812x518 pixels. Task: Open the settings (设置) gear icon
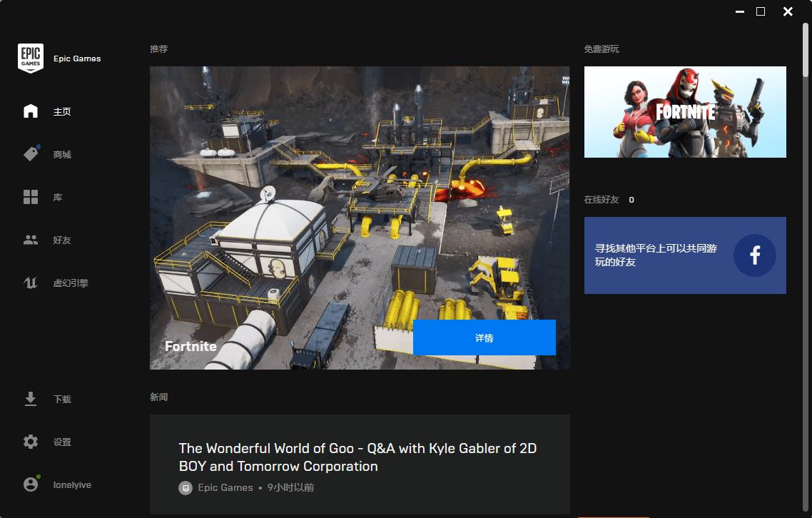pos(31,442)
